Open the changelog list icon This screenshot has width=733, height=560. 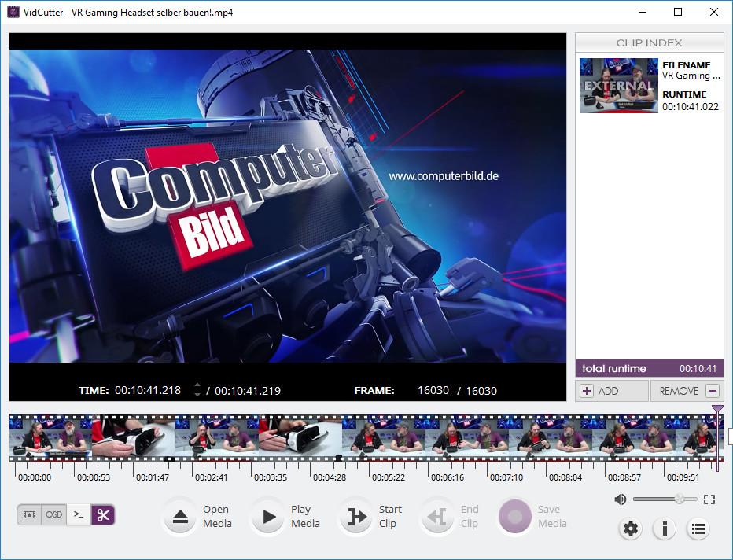(x=698, y=529)
